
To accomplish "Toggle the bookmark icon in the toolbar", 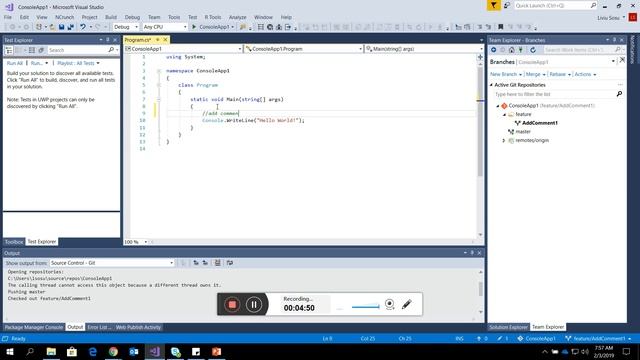I will [x=500, y=27].
